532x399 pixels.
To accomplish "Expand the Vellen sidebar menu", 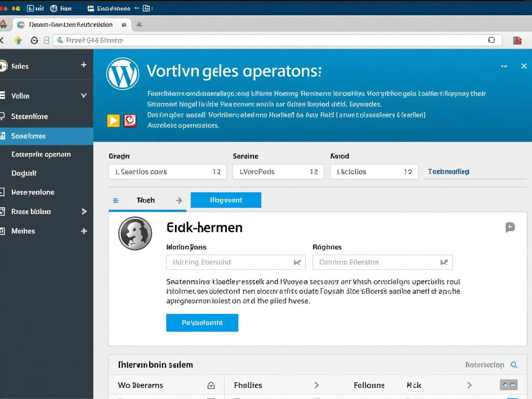I will point(84,96).
